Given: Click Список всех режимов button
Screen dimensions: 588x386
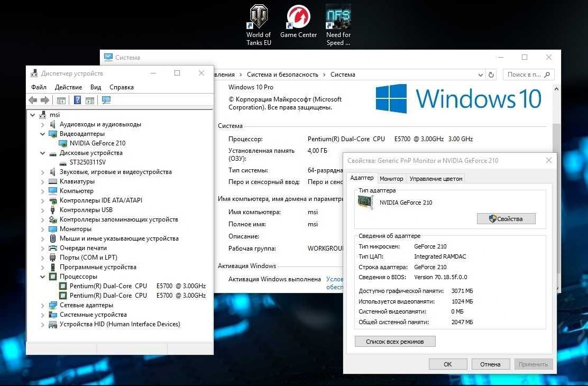Looking at the screenshot, I should click(x=395, y=342).
